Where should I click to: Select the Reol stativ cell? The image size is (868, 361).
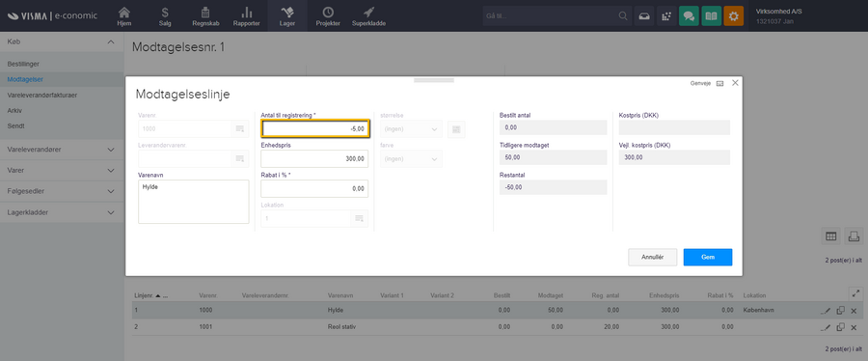341,327
